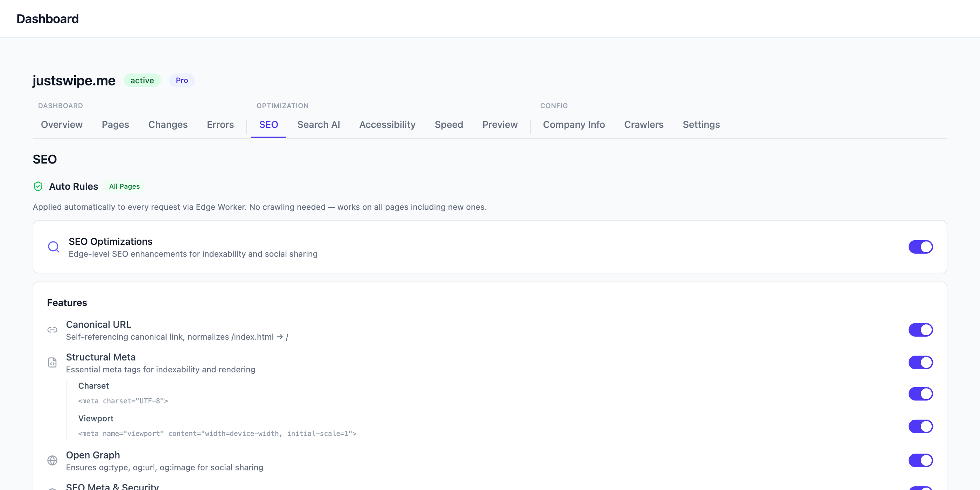Open the Crawlers config tab

click(644, 124)
